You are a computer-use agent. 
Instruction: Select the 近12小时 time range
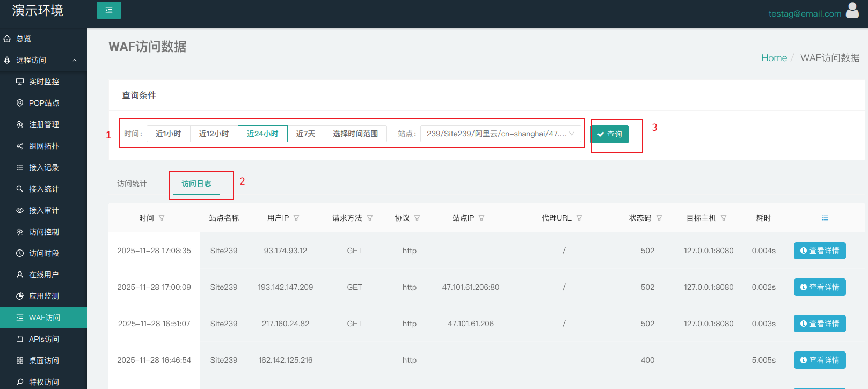[x=214, y=134]
